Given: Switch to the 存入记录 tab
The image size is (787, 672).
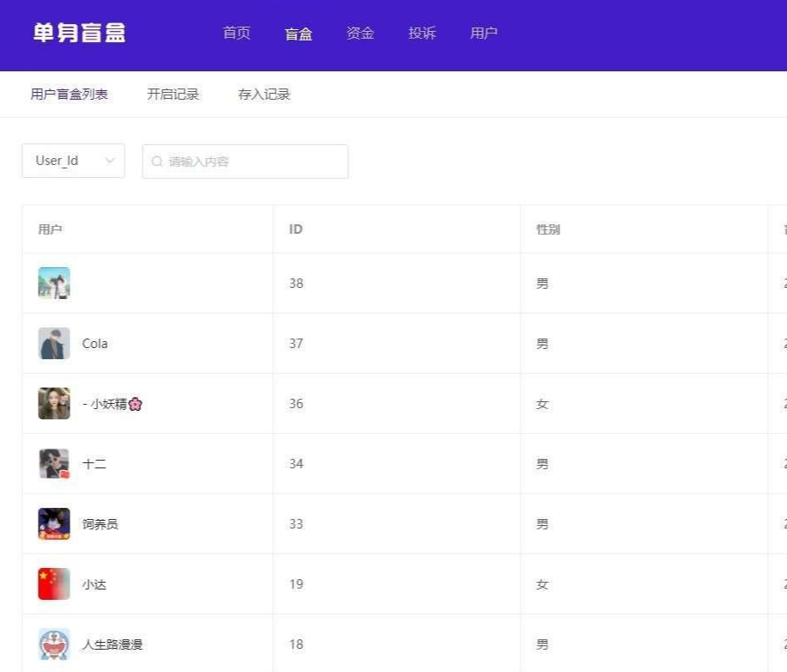Looking at the screenshot, I should [264, 94].
